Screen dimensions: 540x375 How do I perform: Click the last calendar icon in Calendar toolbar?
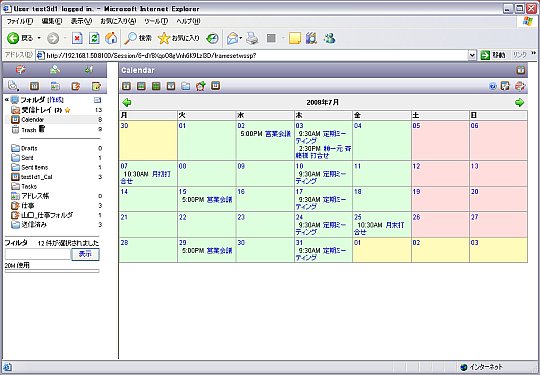point(216,85)
